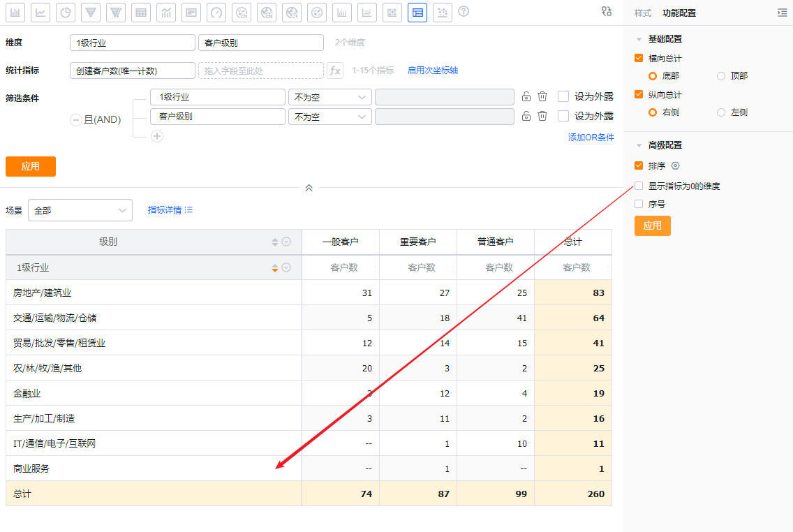
Task: Open the 1级行业 header dropdown circle
Action: click(286, 268)
